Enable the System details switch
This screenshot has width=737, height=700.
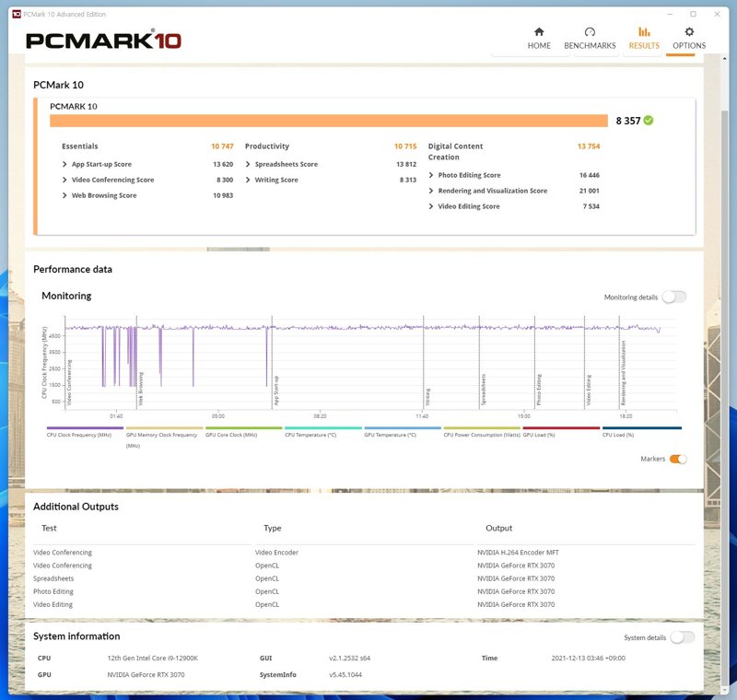[x=682, y=637]
